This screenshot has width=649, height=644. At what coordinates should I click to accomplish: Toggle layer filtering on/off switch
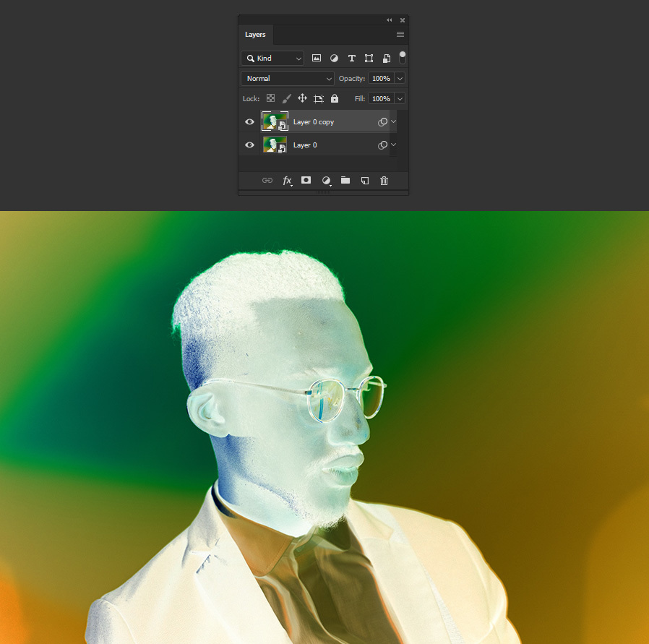403,58
